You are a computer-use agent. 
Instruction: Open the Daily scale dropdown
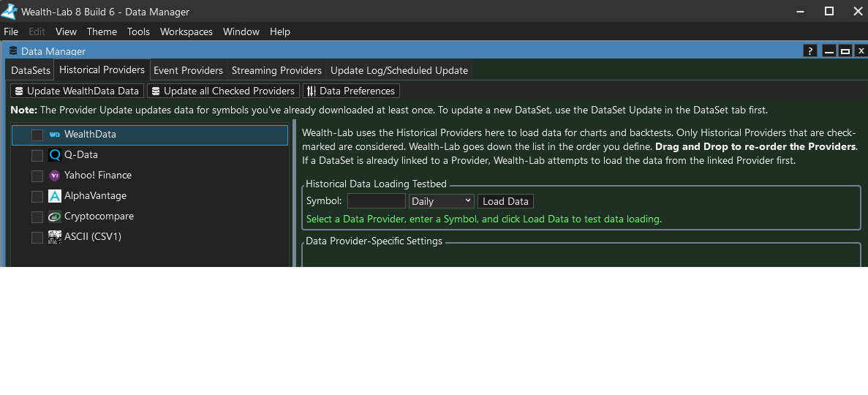point(441,201)
